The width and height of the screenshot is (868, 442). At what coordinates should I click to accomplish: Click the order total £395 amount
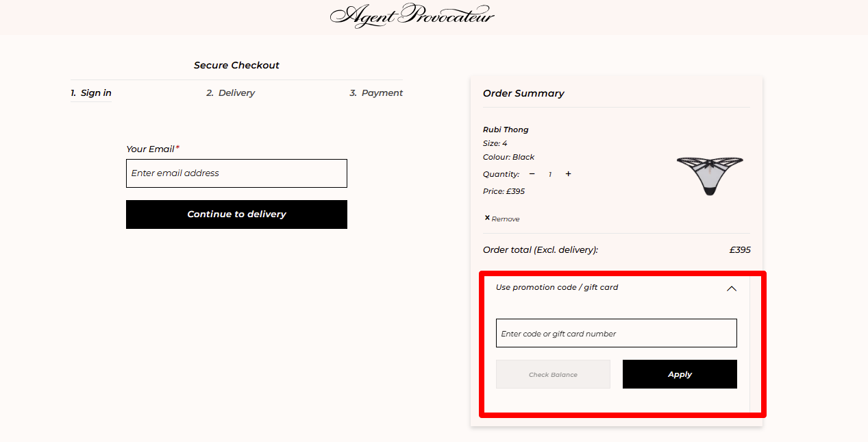click(740, 250)
